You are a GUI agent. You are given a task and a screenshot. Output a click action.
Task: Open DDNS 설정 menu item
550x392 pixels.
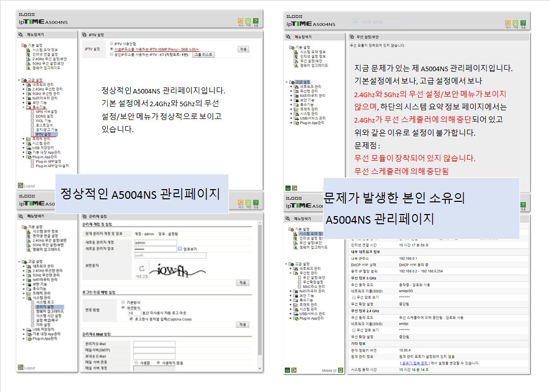pyautogui.click(x=44, y=116)
